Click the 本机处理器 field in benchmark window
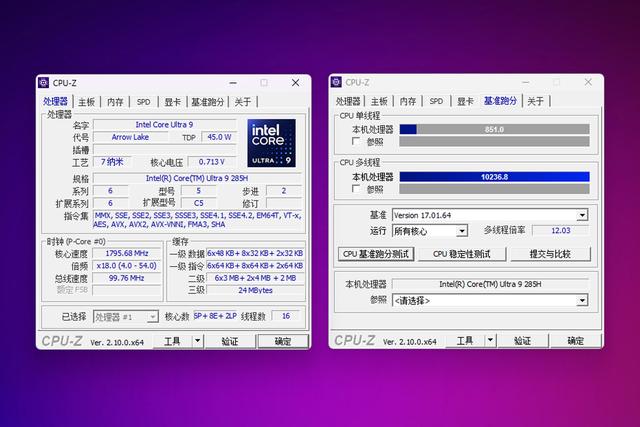The width and height of the screenshot is (640, 427). click(x=490, y=284)
